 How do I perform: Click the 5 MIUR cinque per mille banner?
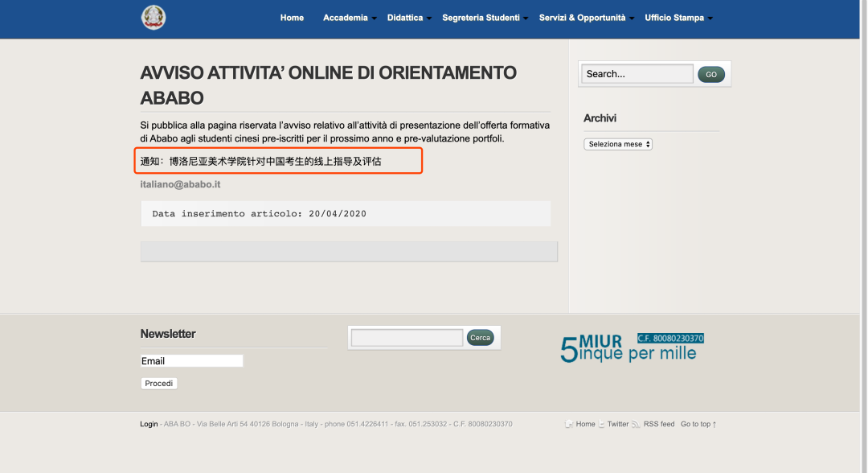[632, 348]
